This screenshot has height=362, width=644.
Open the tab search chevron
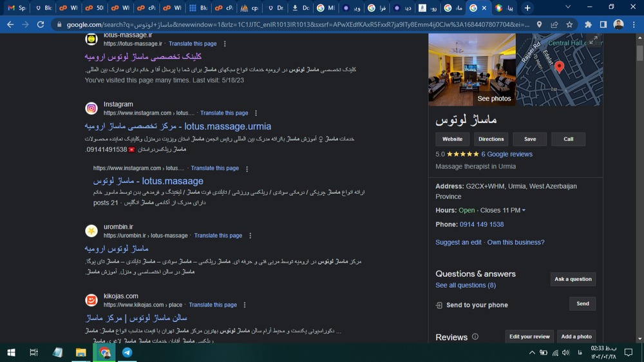coord(568,7)
